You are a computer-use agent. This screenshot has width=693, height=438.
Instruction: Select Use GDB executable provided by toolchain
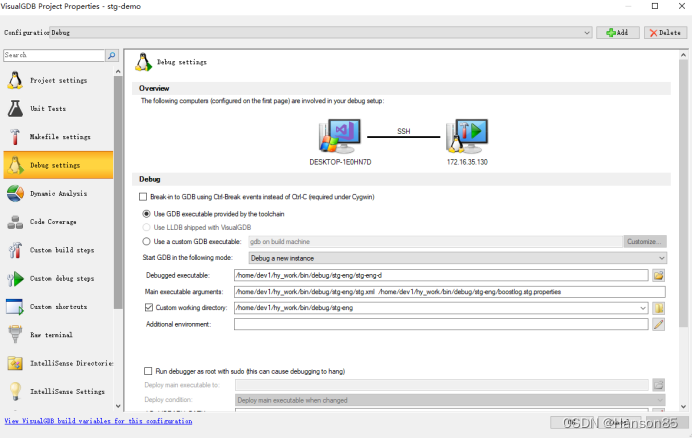[146, 214]
